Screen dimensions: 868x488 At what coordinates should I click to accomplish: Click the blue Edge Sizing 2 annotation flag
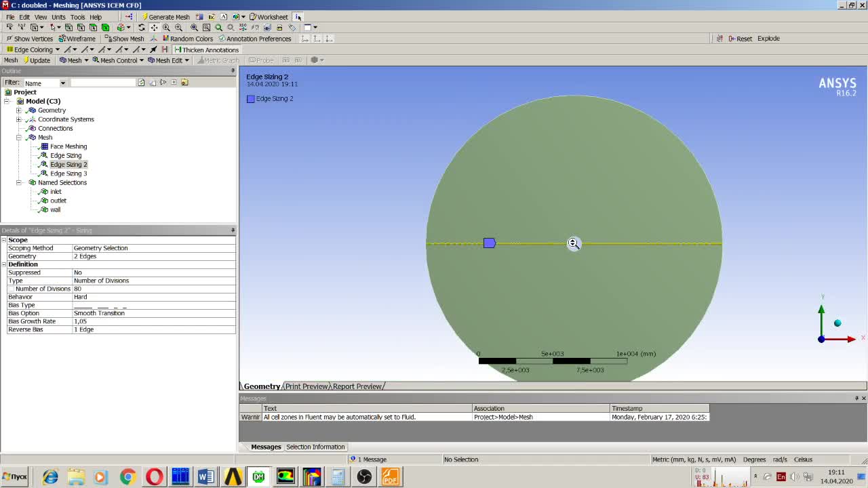pos(490,243)
